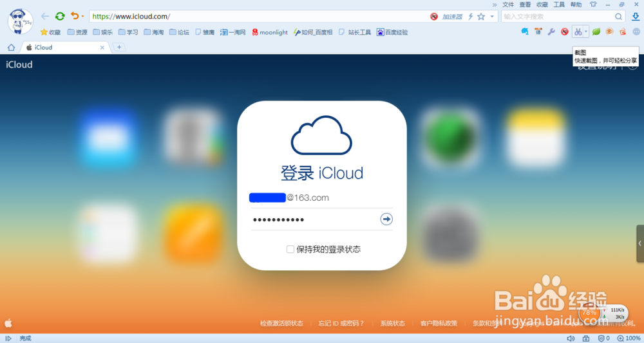Image resolution: width=644 pixels, height=343 pixels.
Task: Select the iCloud browser tab
Action: pos(65,47)
